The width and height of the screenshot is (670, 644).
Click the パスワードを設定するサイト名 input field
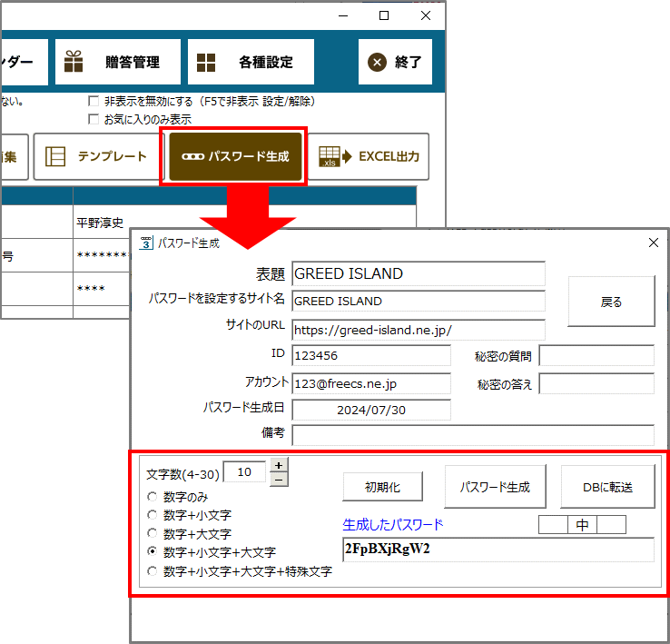point(419,301)
